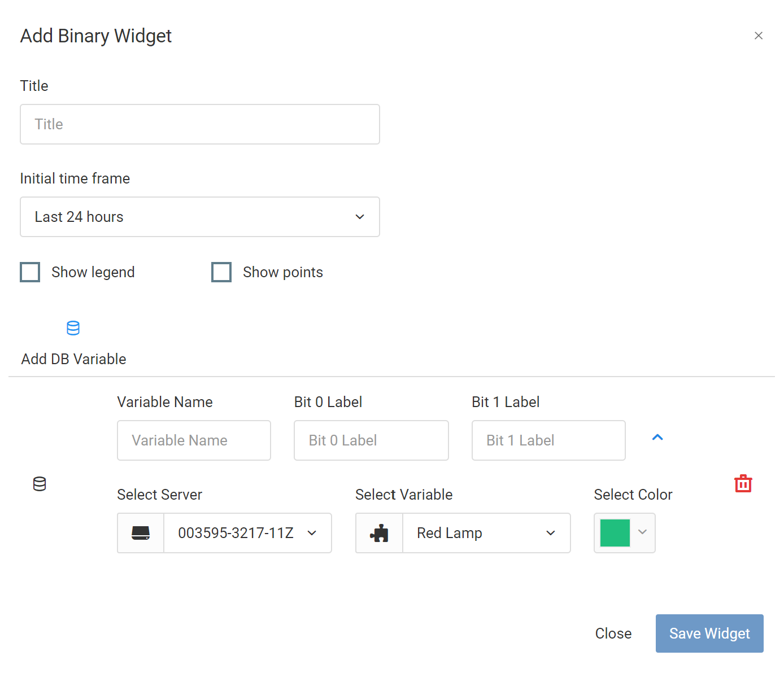784x673 pixels.
Task: Focus the Variable Name input field
Action: click(194, 440)
